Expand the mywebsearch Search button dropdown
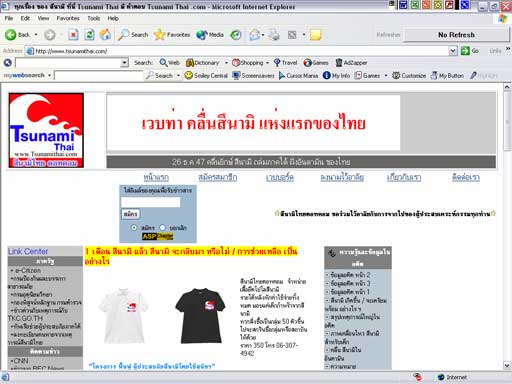512x384 pixels. [x=178, y=76]
